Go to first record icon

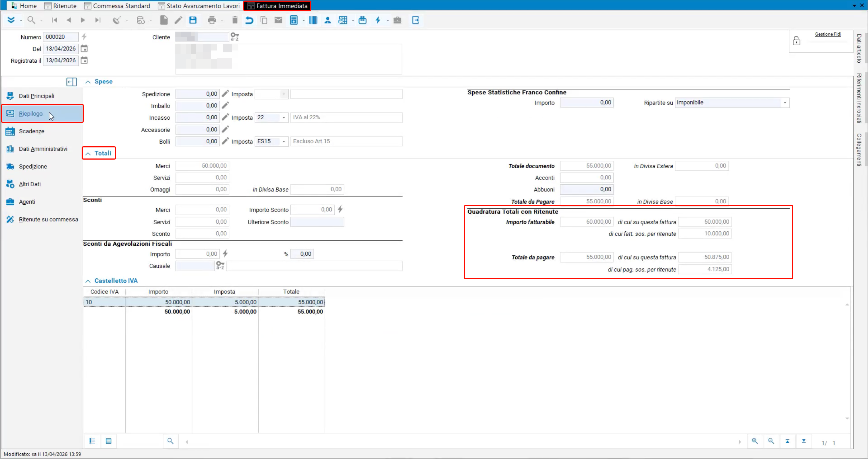(54, 20)
